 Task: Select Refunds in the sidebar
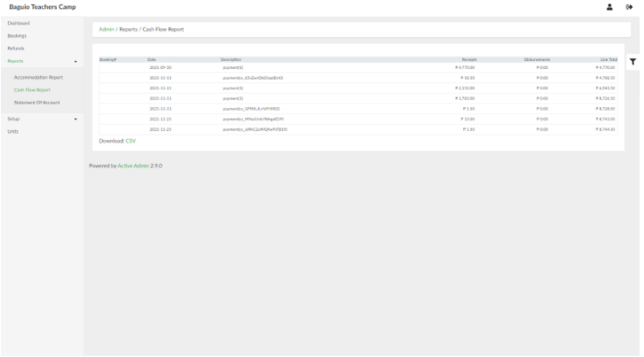tap(17, 48)
